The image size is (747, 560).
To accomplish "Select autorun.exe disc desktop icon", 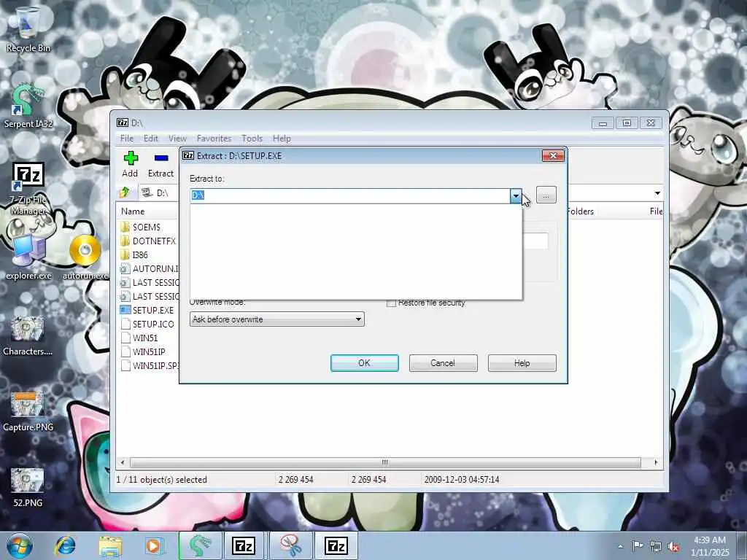I will 85,257.
